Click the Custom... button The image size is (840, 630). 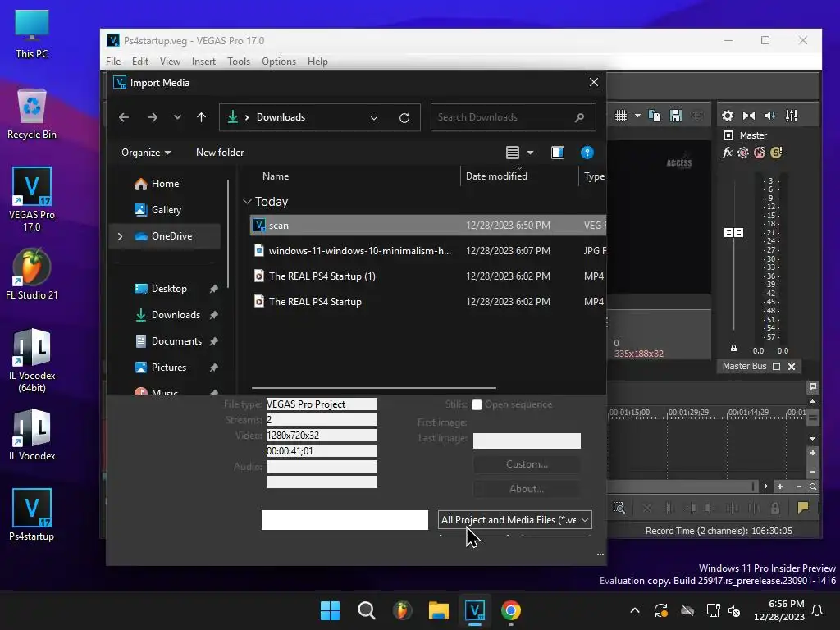[x=527, y=464]
